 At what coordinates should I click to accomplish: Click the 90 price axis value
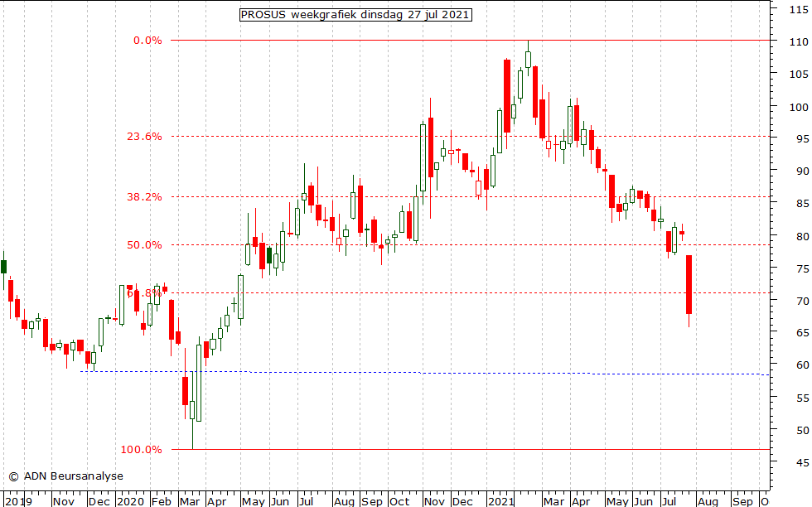(x=802, y=171)
